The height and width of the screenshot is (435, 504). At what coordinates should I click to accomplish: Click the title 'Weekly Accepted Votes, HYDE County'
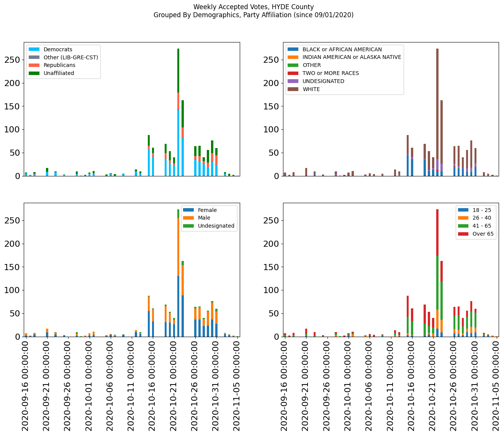point(254,7)
